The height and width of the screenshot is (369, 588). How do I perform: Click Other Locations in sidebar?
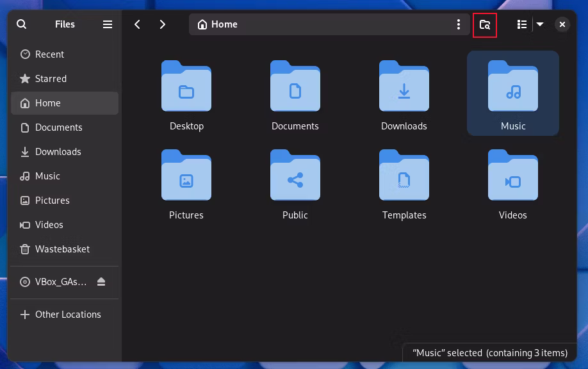coord(68,315)
